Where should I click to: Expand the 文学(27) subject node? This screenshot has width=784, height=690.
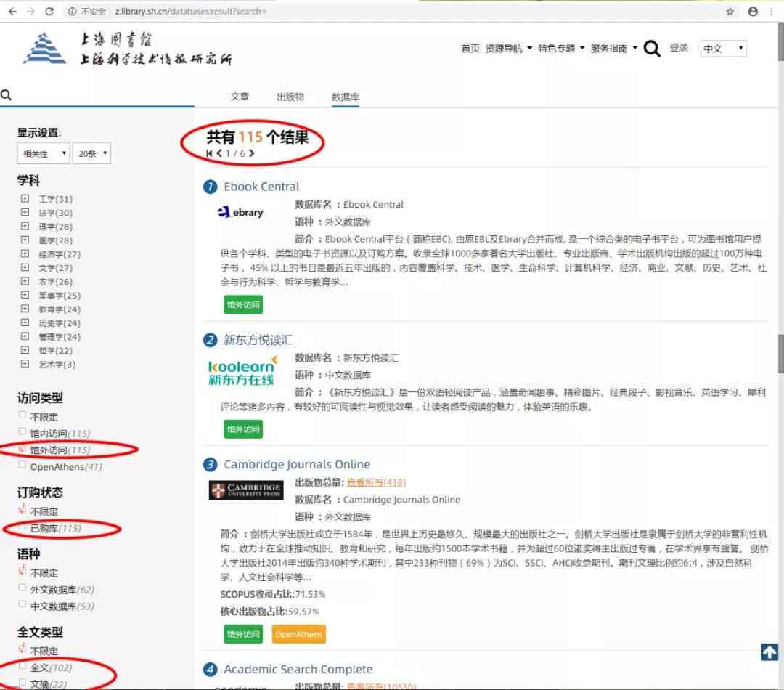click(x=25, y=267)
